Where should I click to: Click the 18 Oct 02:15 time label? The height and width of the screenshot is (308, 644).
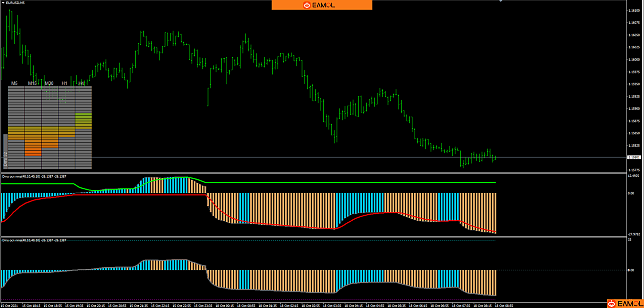tap(289, 306)
